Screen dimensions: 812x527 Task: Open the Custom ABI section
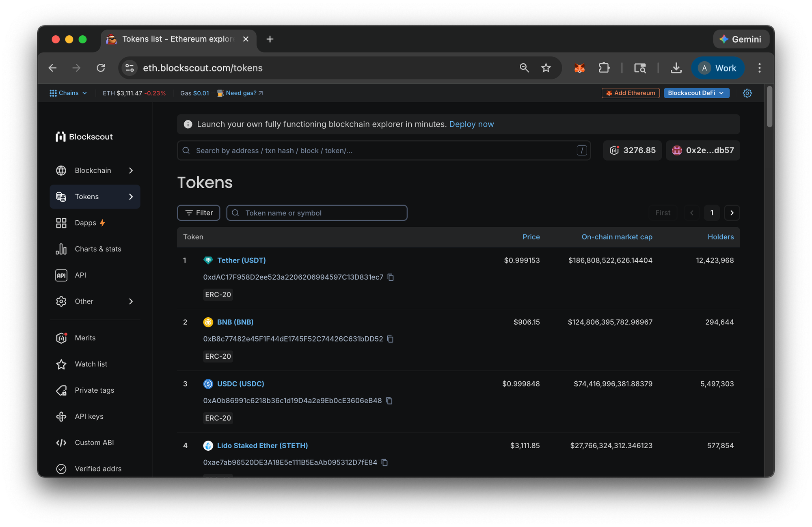pos(94,442)
